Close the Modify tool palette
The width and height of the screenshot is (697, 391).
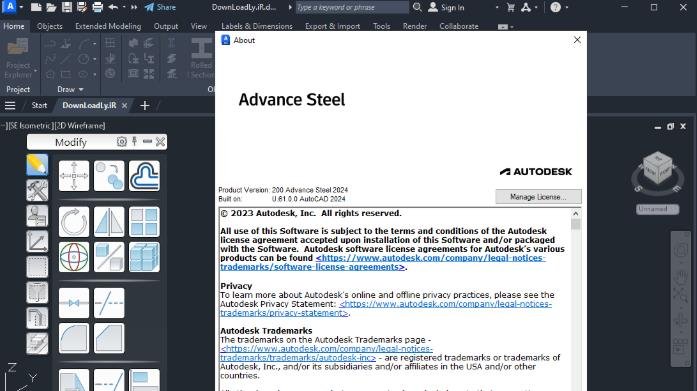160,142
